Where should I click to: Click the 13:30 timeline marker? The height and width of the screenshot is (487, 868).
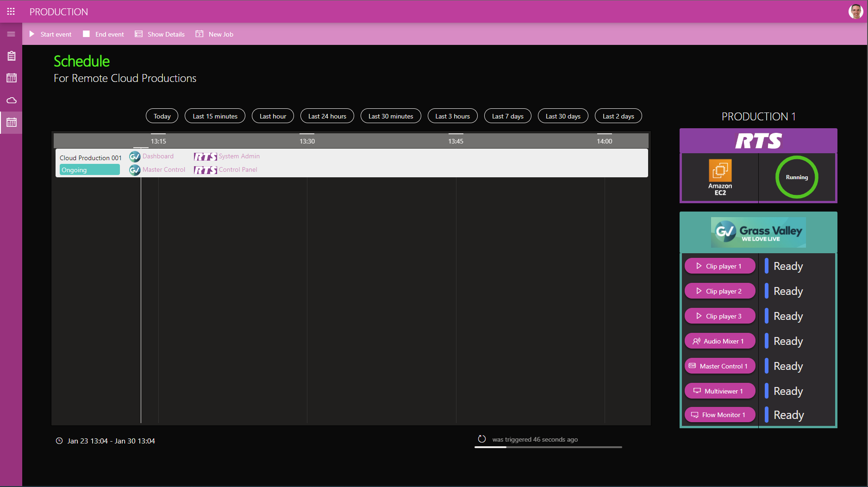coord(307,141)
